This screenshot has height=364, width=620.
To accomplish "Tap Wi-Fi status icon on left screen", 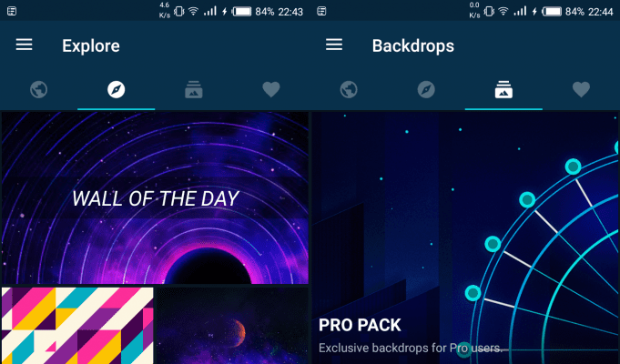I will (193, 12).
